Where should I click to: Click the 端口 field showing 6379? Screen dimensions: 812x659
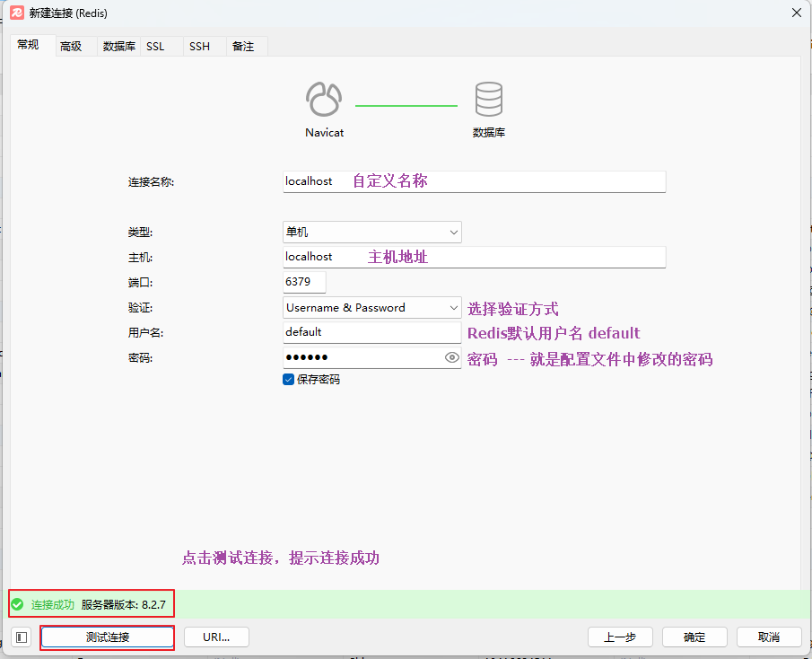click(304, 282)
